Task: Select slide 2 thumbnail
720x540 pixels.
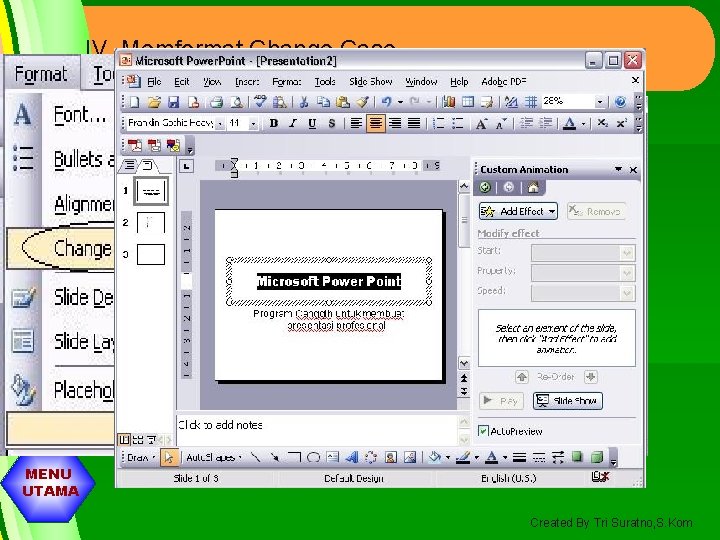Action: (x=151, y=223)
